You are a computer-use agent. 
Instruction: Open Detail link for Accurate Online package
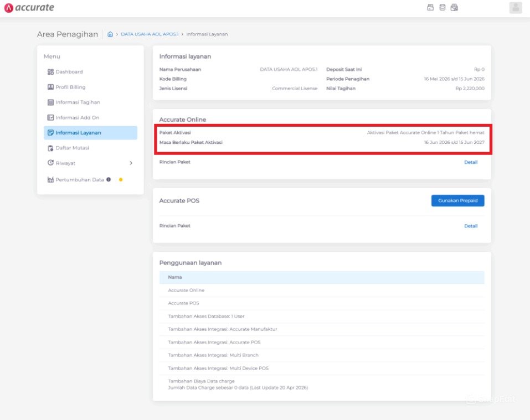click(x=471, y=162)
